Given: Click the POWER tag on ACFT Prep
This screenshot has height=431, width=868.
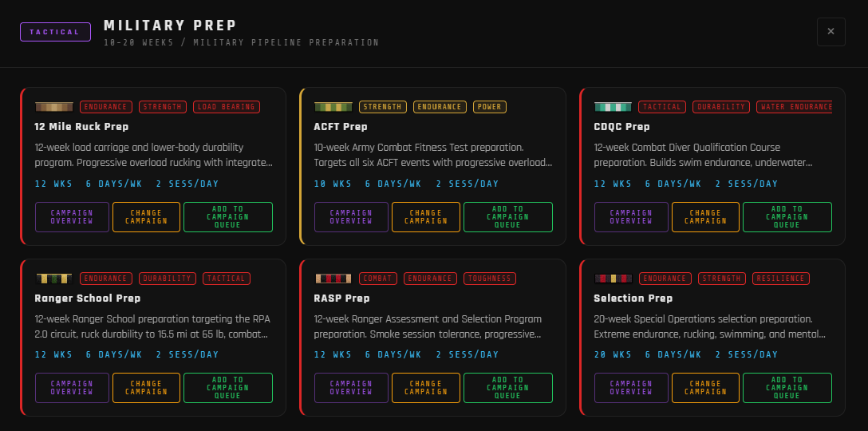Looking at the screenshot, I should pyautogui.click(x=490, y=107).
